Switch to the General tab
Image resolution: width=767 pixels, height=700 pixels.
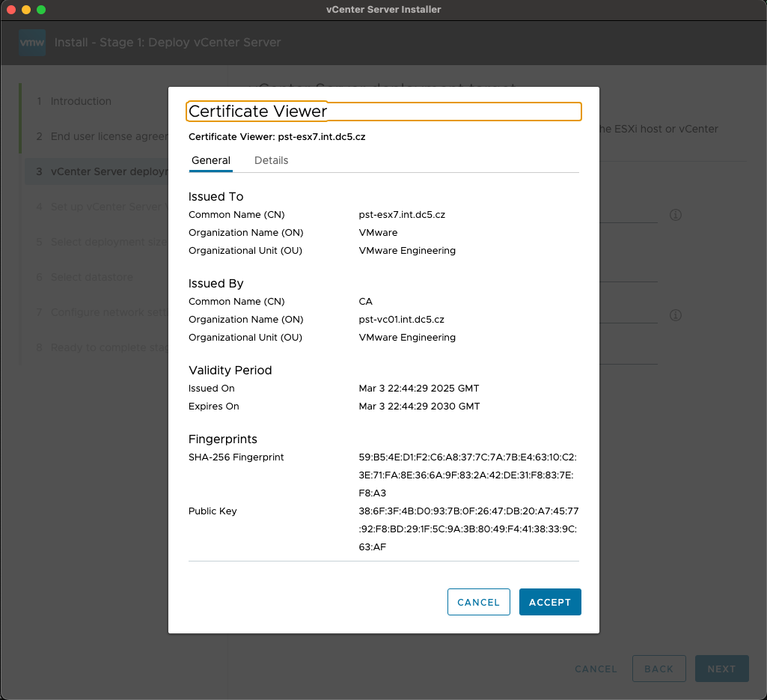coord(211,160)
